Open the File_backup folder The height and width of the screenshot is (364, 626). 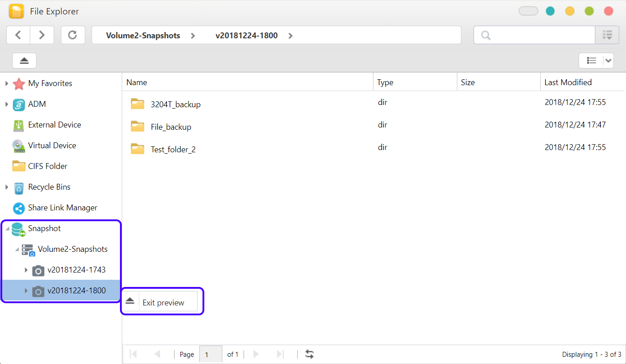170,127
